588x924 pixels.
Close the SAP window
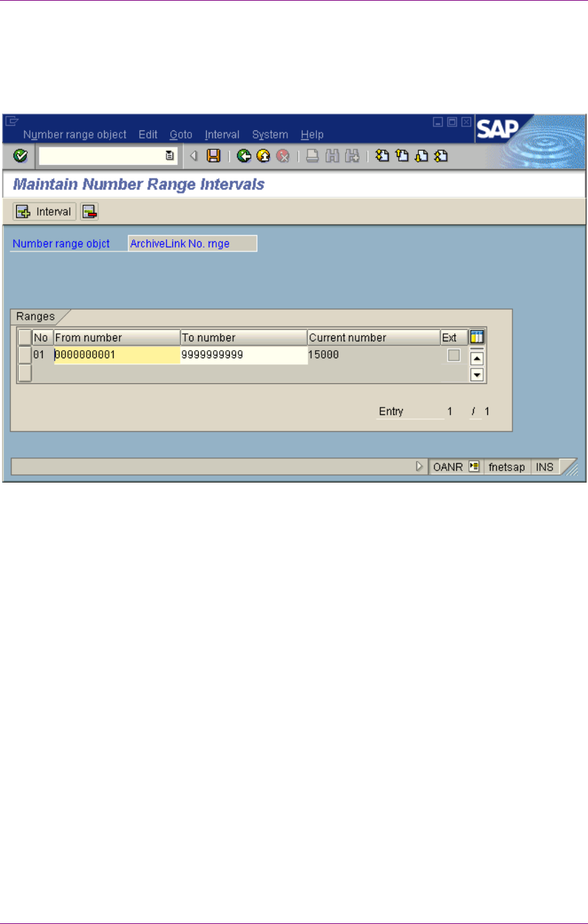coord(465,122)
